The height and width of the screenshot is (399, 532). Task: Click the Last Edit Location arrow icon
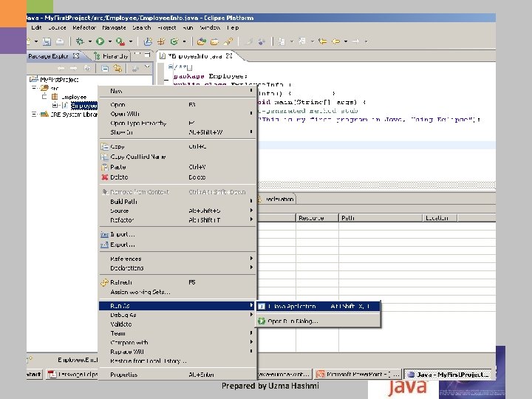point(323,41)
